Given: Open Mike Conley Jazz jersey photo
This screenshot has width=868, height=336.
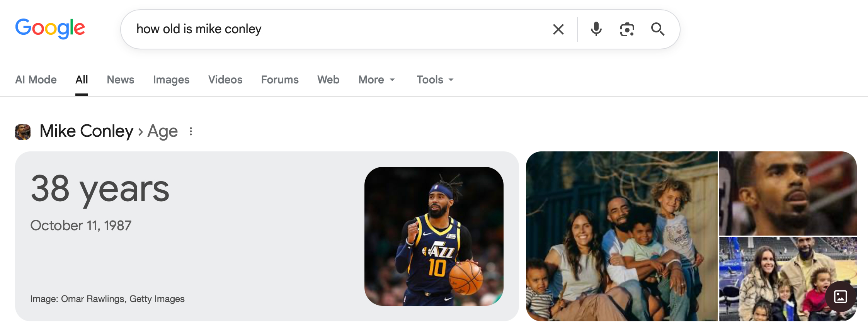Looking at the screenshot, I should (434, 236).
